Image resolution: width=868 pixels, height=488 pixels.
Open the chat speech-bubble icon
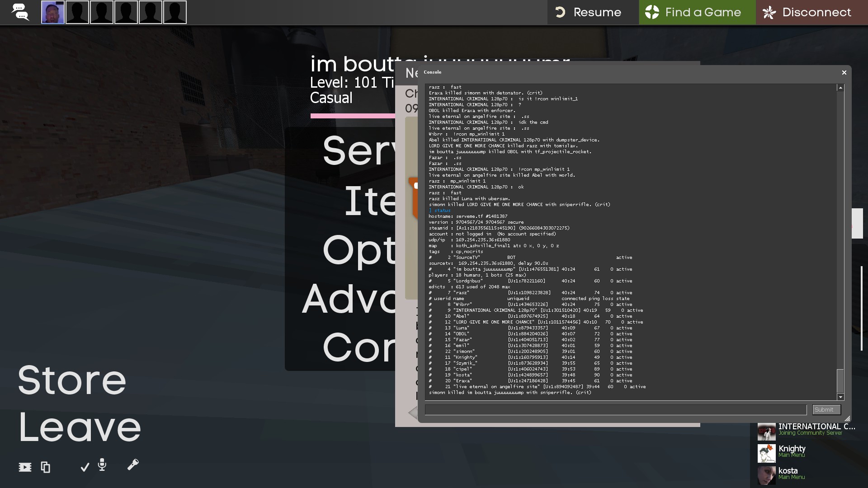pos(20,12)
